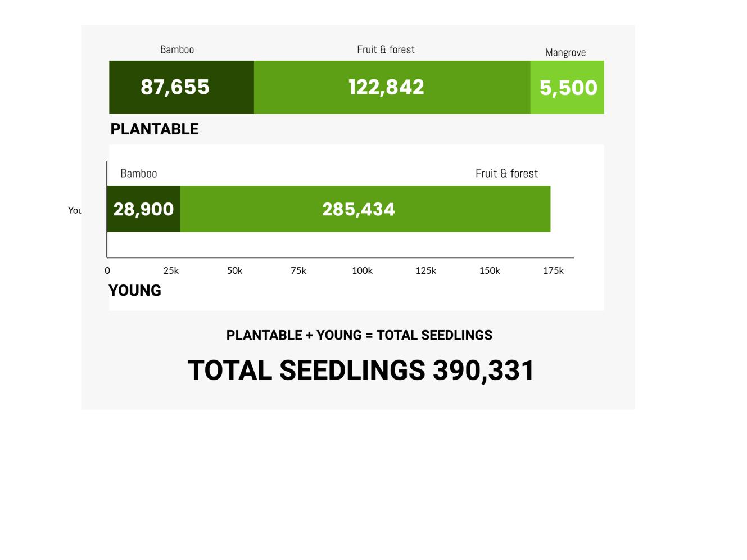Screen dimensions: 747x560
Task: Select the TOTAL SEEDLINGS 390,331 headline
Action: (361, 371)
